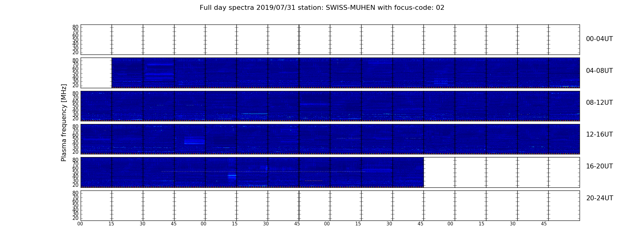
Task: Click inside the empty 00-04UT spectrum panel
Action: (x=330, y=40)
